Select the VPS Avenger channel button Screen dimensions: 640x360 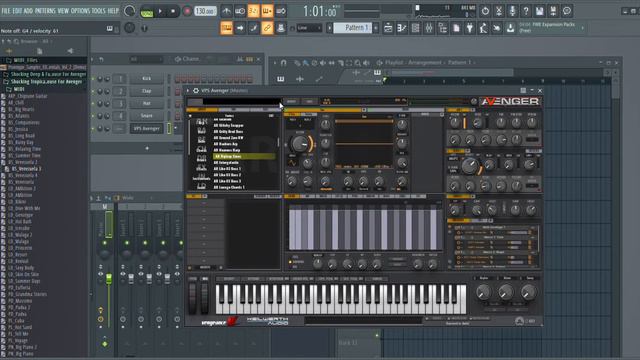(x=147, y=129)
